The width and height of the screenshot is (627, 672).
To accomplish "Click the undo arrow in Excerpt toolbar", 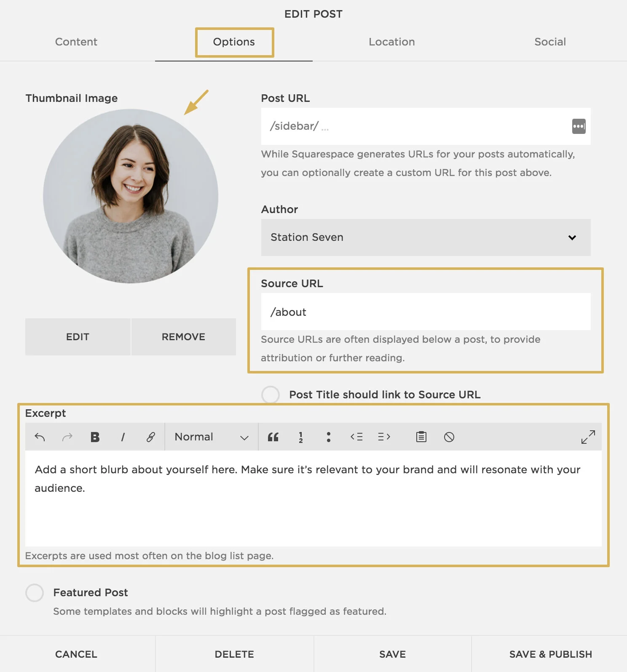I will pos(40,437).
